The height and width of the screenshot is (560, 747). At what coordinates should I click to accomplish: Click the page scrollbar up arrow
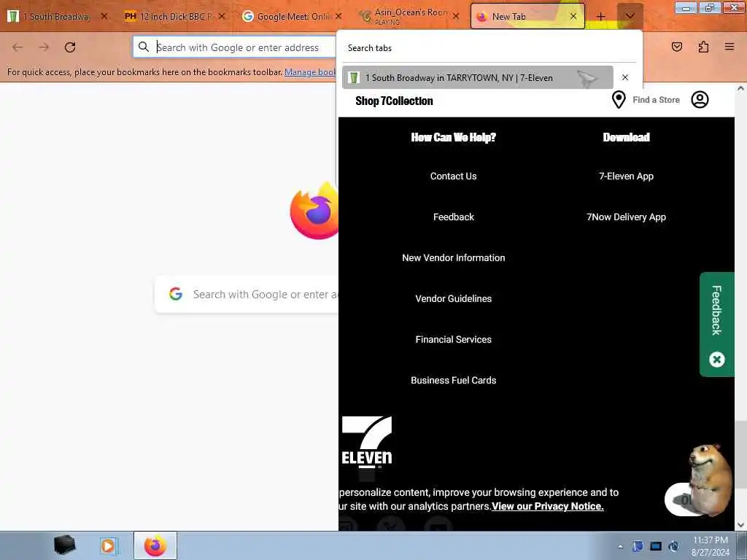pyautogui.click(x=740, y=88)
